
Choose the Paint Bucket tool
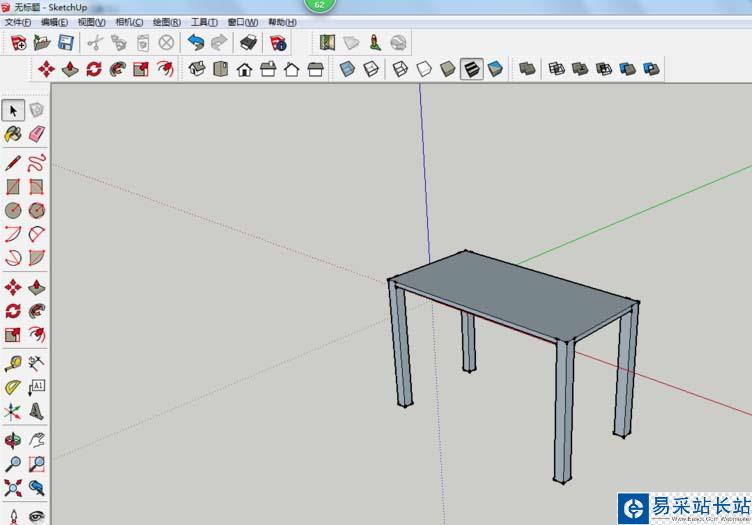click(x=13, y=134)
